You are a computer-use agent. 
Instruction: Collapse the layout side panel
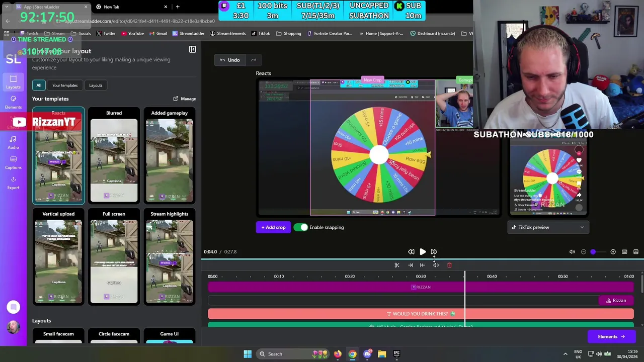(192, 49)
